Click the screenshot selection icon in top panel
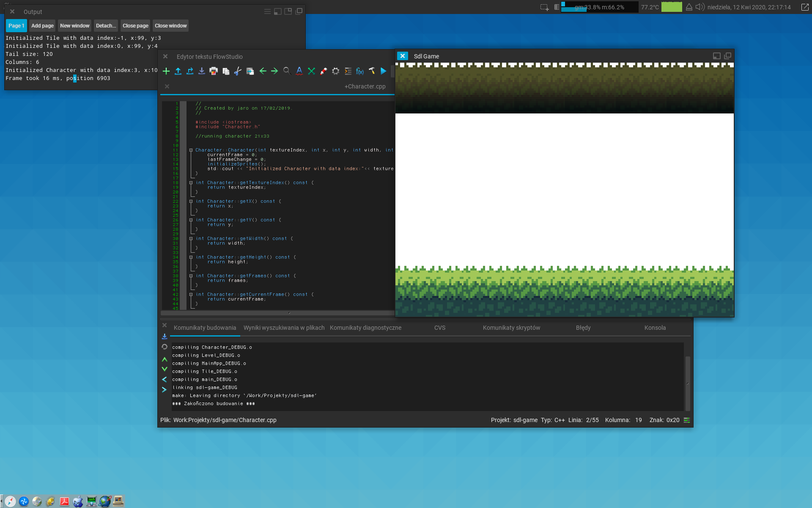This screenshot has height=508, width=812. [x=545, y=7]
